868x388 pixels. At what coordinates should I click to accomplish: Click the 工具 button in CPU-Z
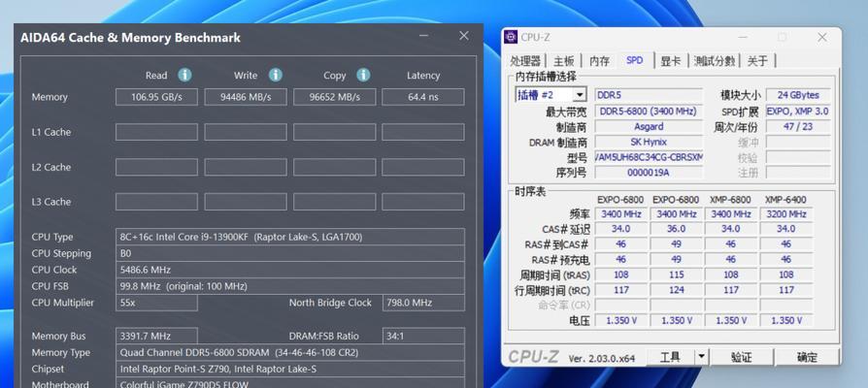[x=670, y=357]
